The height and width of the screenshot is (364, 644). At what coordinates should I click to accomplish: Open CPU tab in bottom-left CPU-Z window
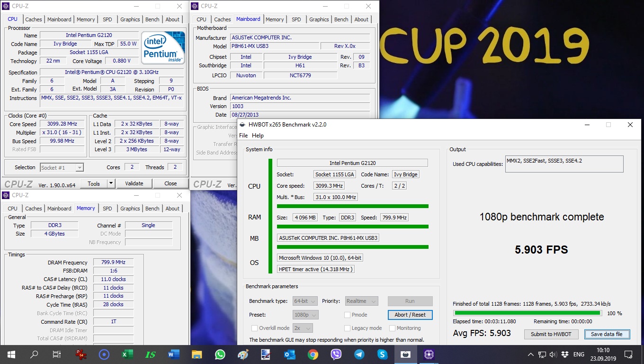click(x=13, y=209)
